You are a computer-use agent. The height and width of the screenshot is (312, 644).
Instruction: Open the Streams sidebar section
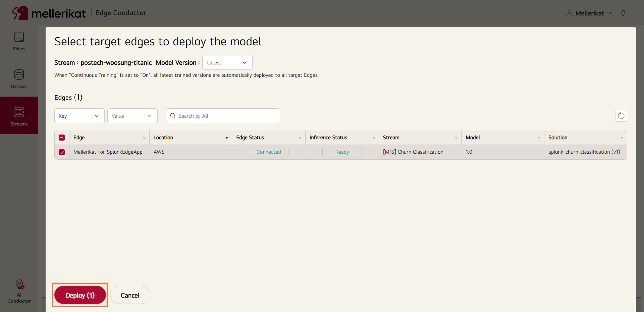[x=19, y=116]
